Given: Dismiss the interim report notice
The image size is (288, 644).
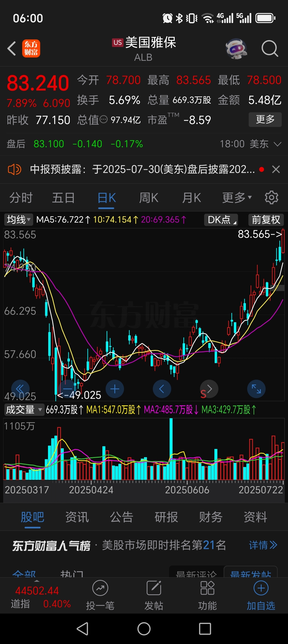Looking at the screenshot, I should [x=276, y=169].
